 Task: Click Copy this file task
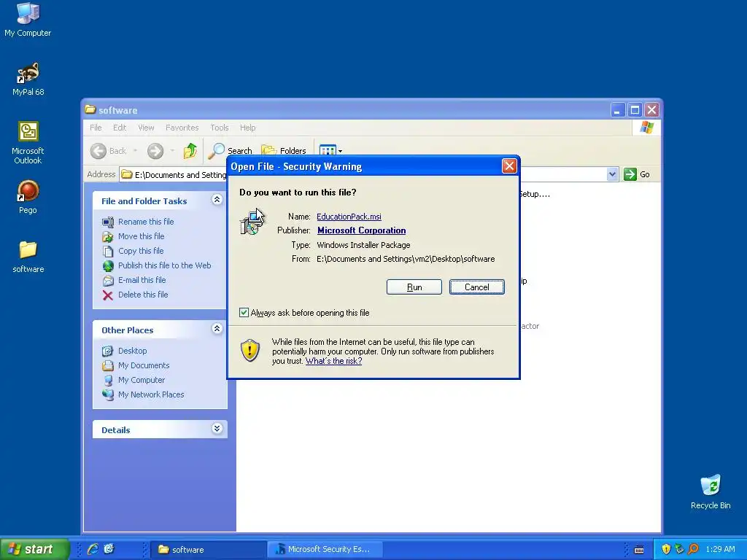pos(141,251)
